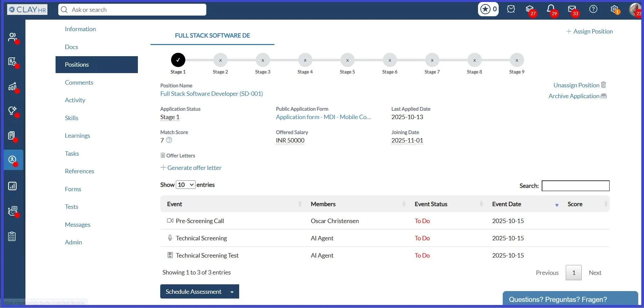Viewport: 644px width, 308px height.
Task: Open the reports chart sidebar icon
Action: pyautogui.click(x=13, y=186)
